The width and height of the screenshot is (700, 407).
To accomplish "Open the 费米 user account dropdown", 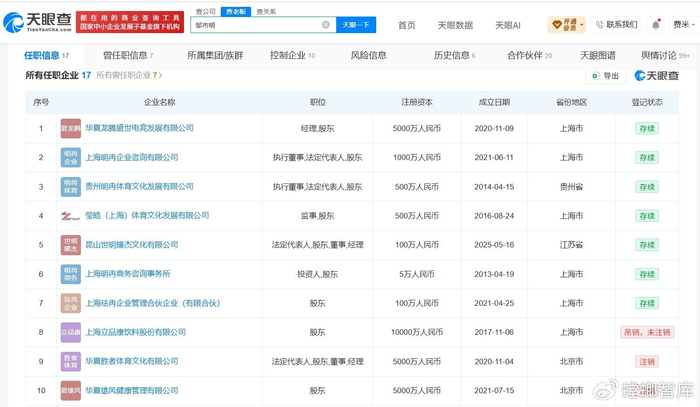I will point(684,25).
